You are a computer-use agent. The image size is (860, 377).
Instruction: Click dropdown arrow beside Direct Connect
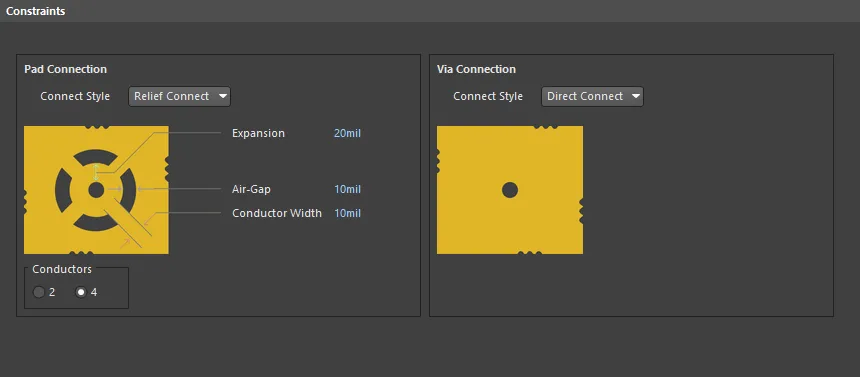coord(635,96)
